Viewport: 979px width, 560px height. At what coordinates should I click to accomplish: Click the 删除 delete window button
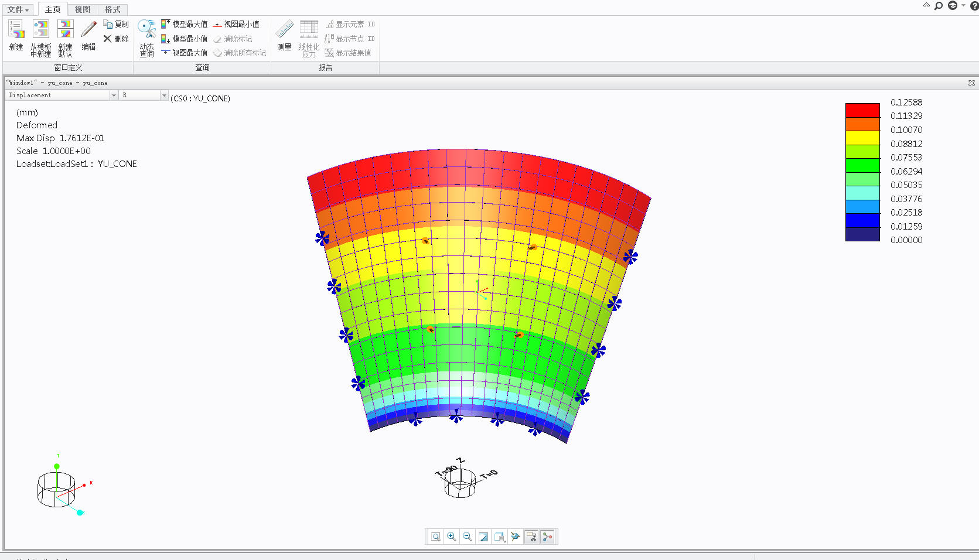(116, 39)
